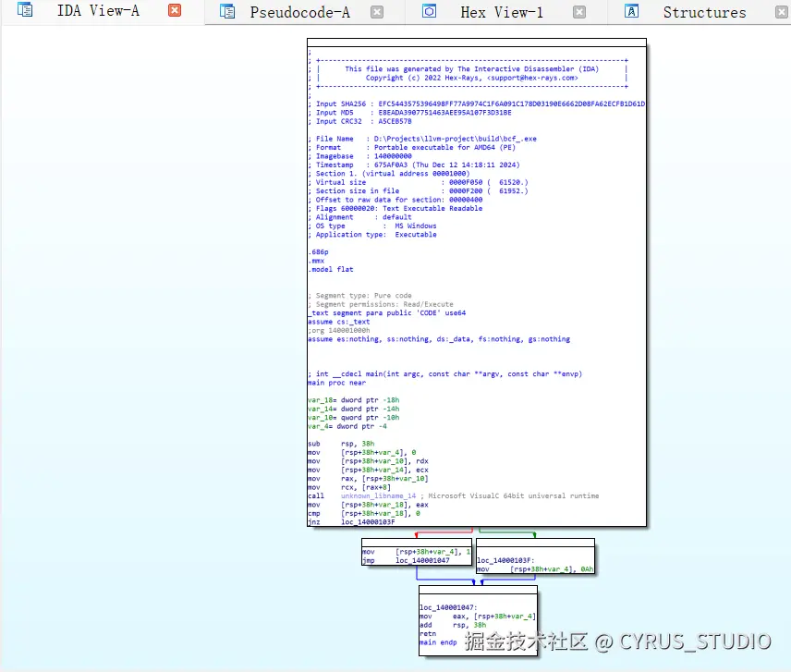The height and width of the screenshot is (672, 791).
Task: Click the mov [rsp+38h+var_4], 0Ah instruction
Action: pyautogui.click(x=535, y=569)
